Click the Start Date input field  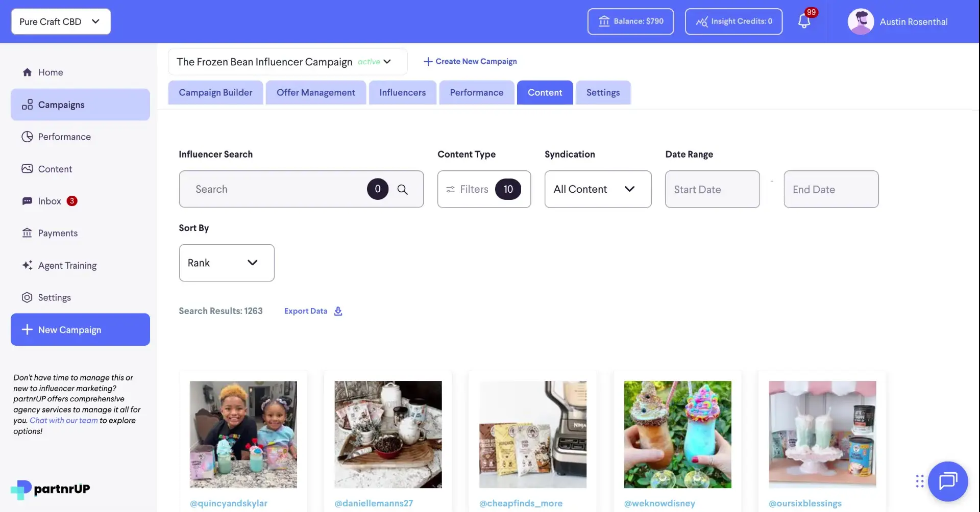click(712, 189)
